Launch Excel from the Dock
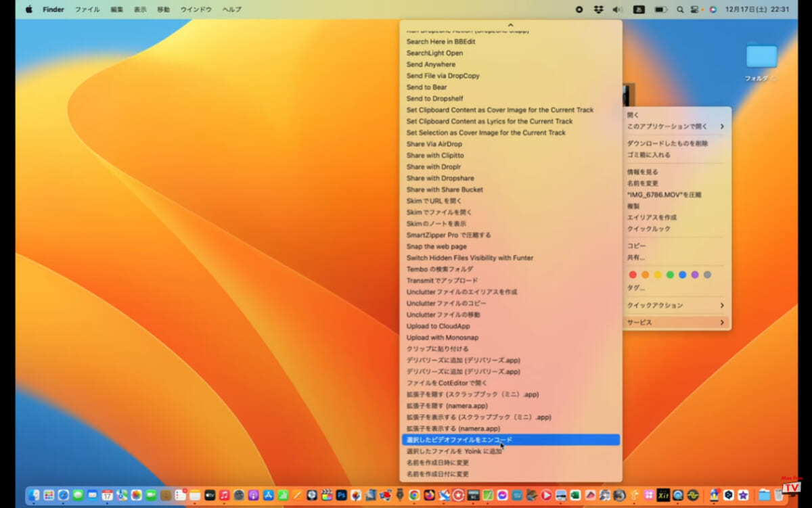 click(576, 495)
